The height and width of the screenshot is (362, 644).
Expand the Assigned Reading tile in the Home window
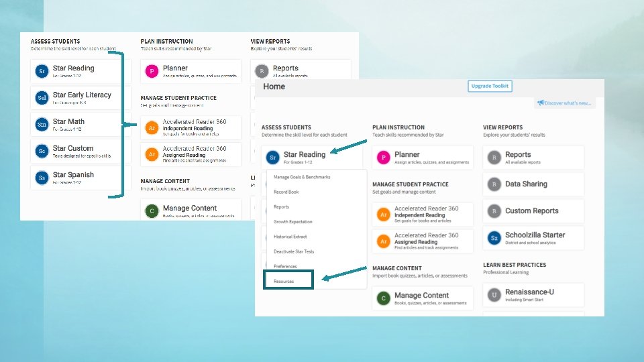(423, 241)
